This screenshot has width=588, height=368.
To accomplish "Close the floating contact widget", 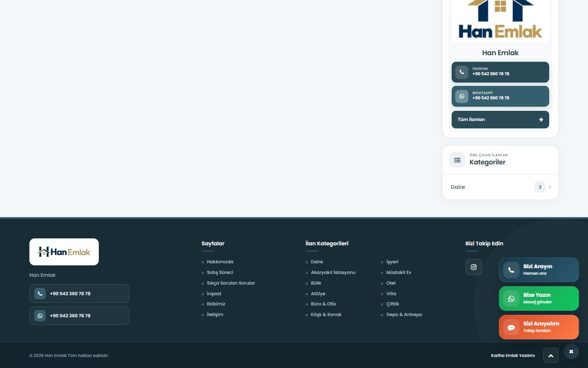I will 571,352.
